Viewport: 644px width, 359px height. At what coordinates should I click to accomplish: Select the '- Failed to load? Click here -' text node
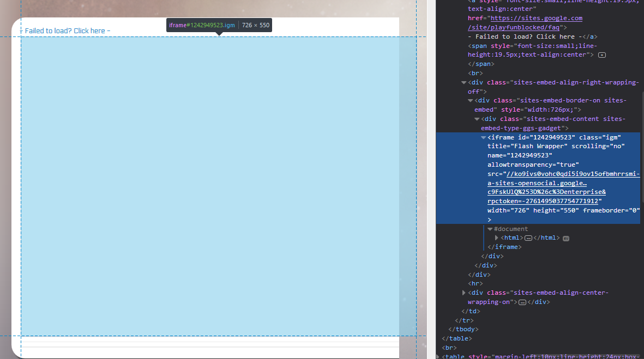(525, 36)
